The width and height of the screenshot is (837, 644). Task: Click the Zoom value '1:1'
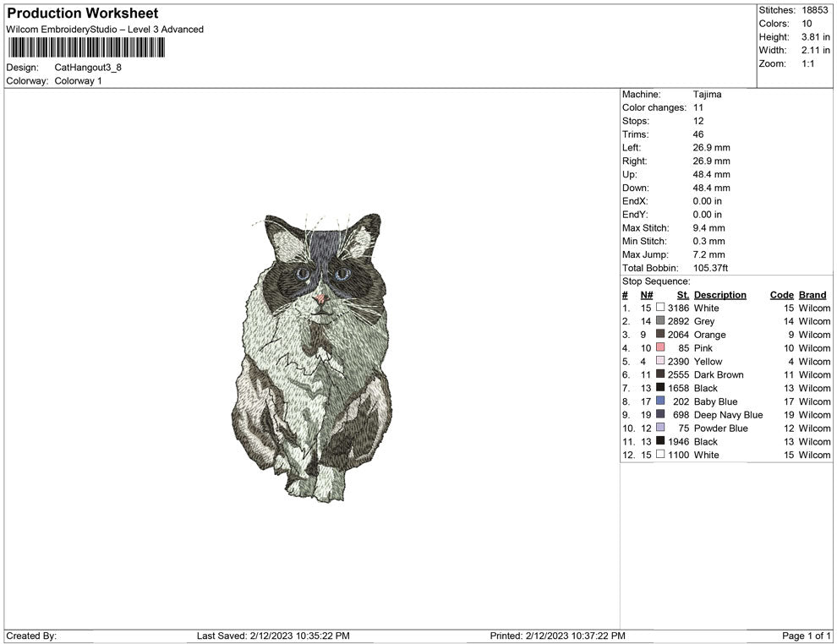pyautogui.click(x=807, y=63)
